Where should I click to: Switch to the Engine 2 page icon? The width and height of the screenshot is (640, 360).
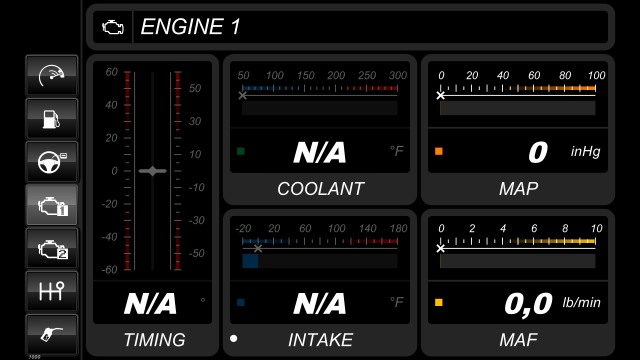pyautogui.click(x=51, y=248)
